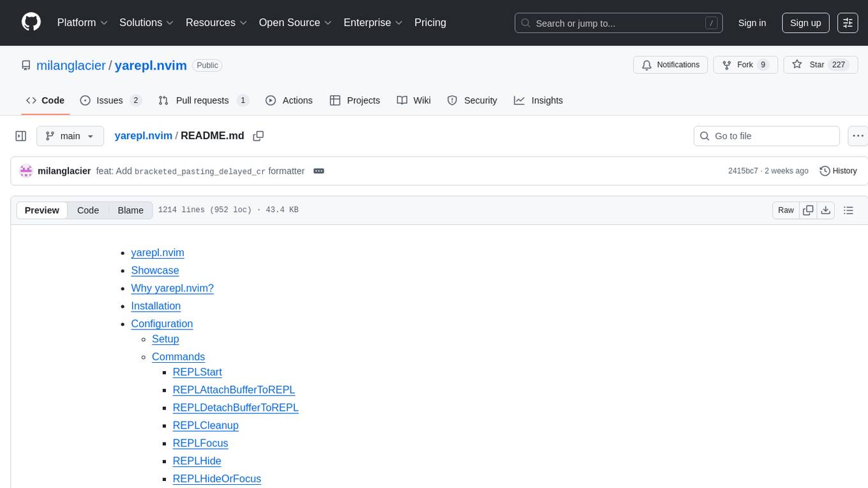
Task: Open the Actions tab
Action: [x=289, y=100]
